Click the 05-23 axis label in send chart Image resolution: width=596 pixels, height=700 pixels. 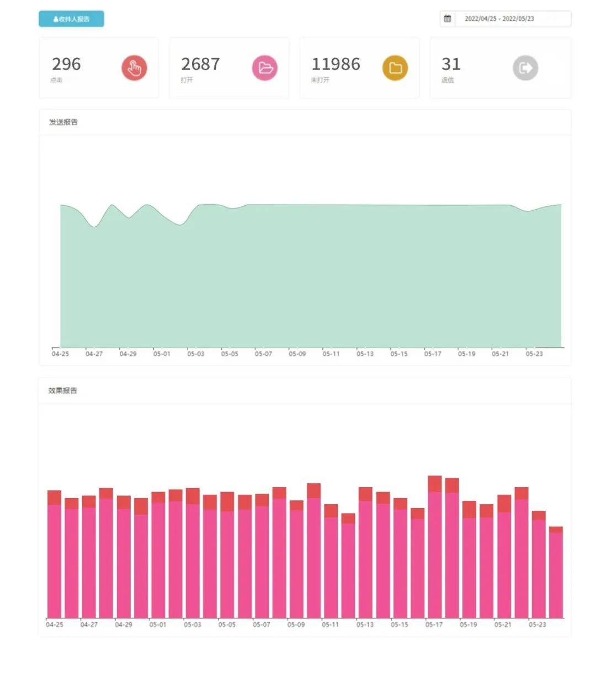point(534,354)
